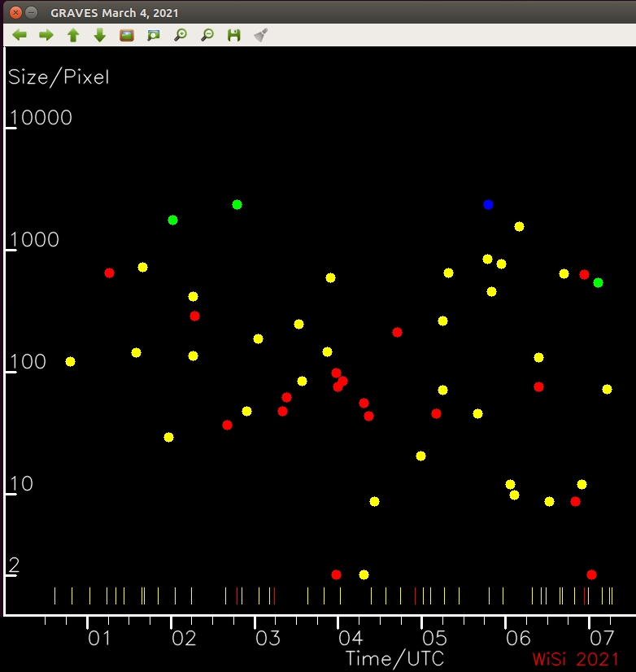Save the plot with the floppy disk icon

pos(234,35)
